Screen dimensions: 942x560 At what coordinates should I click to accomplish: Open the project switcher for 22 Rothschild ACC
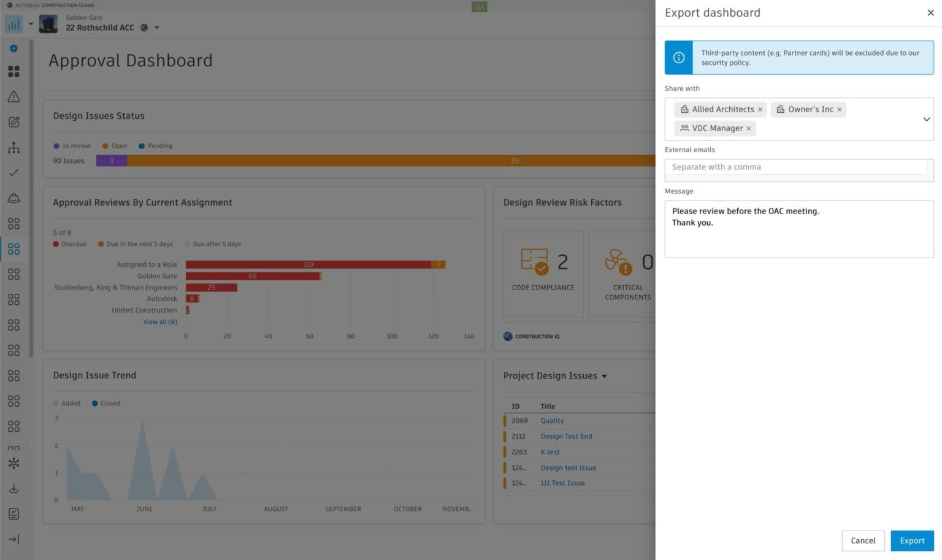click(x=157, y=28)
